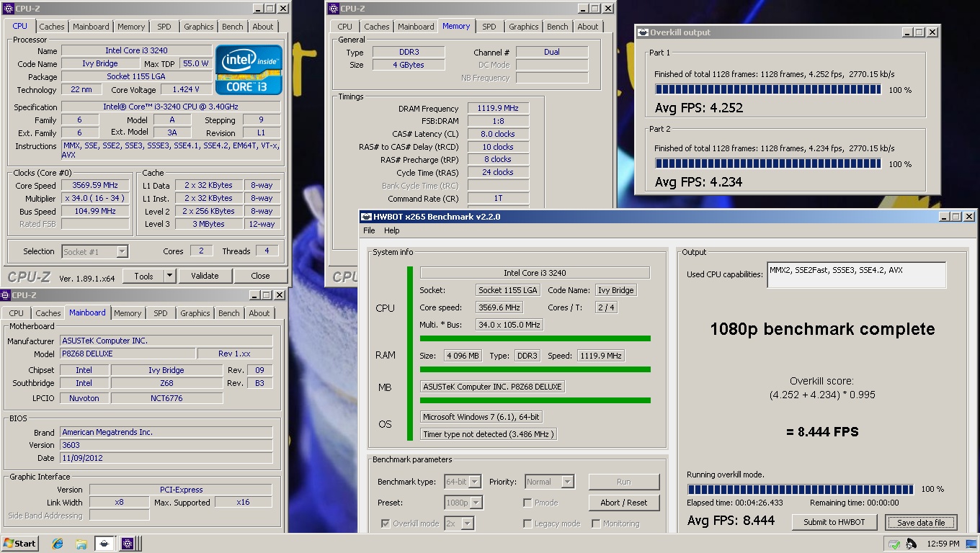Click the Microsoft Windows 7 OS field

click(x=481, y=417)
